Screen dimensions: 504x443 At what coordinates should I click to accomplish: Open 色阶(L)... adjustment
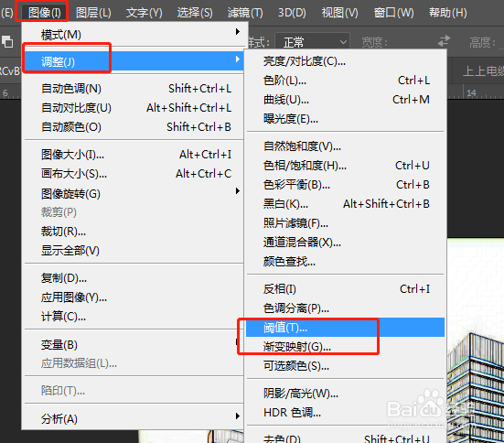click(346, 81)
